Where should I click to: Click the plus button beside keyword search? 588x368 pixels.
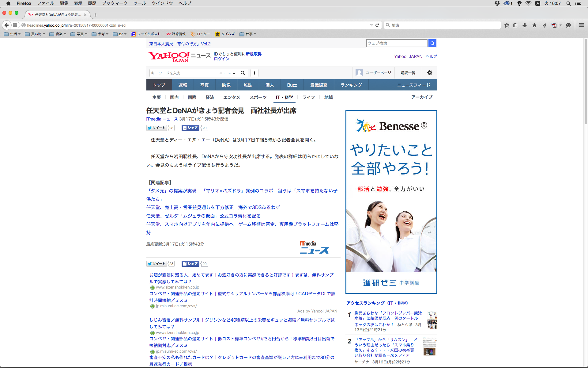[x=254, y=73]
